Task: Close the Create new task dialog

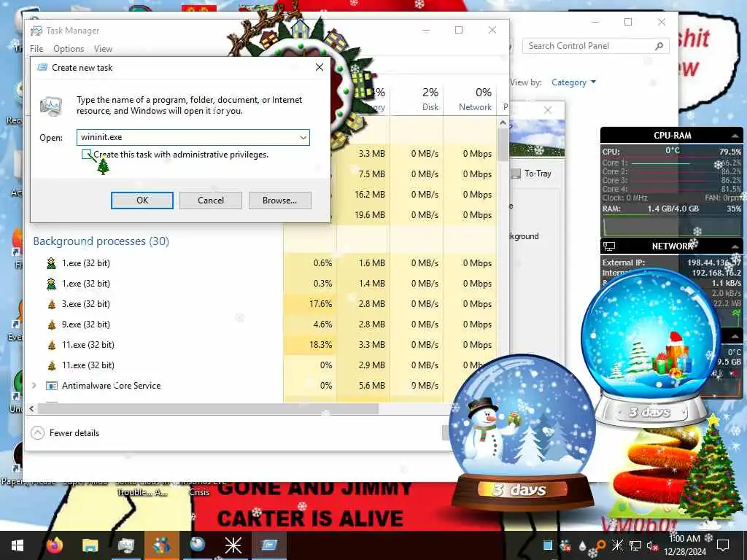Action: click(x=320, y=68)
